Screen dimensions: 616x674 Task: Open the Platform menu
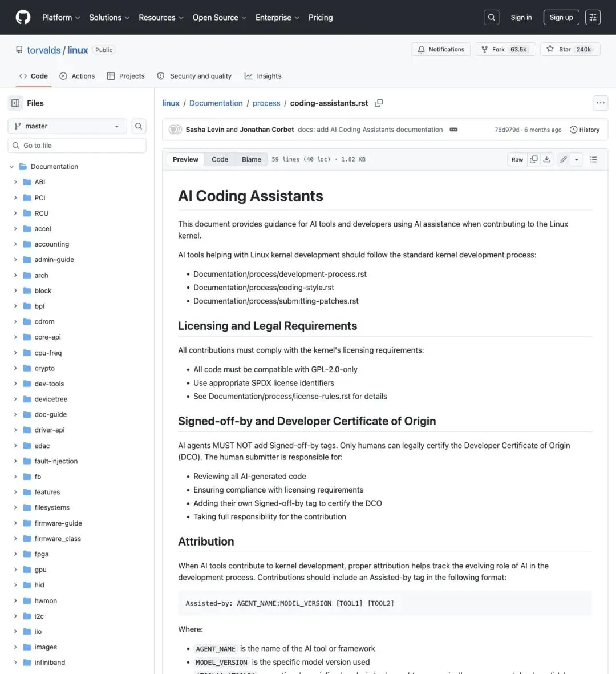click(x=61, y=17)
